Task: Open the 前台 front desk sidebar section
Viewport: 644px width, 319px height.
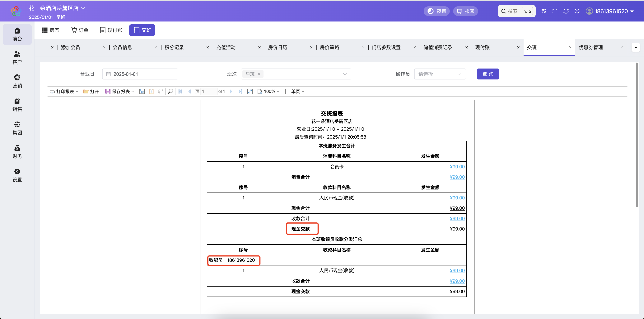Action: (17, 34)
